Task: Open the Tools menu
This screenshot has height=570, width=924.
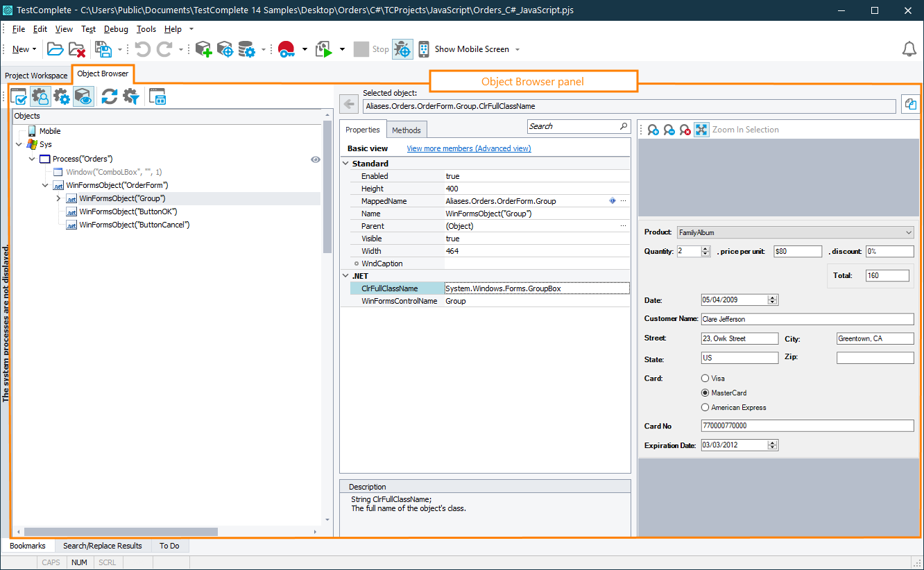Action: coord(146,29)
